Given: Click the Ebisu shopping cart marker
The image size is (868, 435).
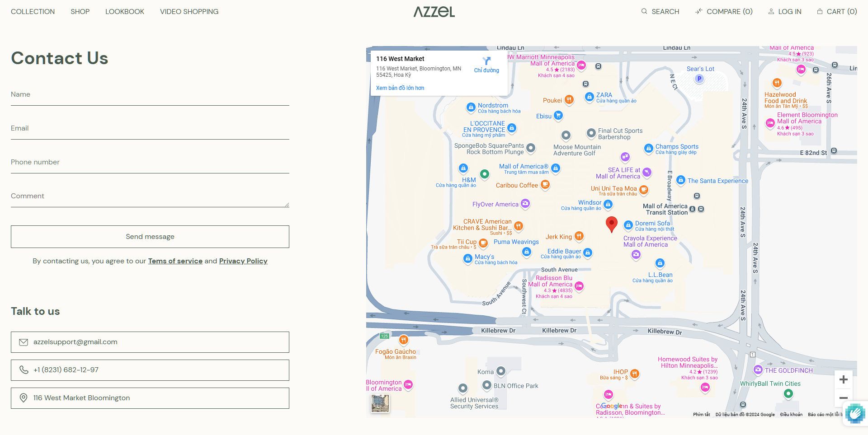Looking at the screenshot, I should 558,116.
